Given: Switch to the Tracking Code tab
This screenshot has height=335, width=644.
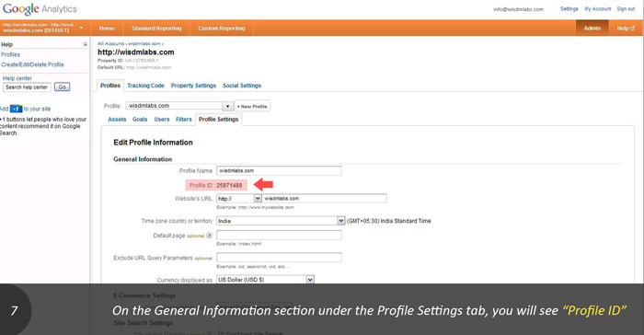Looking at the screenshot, I should [145, 86].
